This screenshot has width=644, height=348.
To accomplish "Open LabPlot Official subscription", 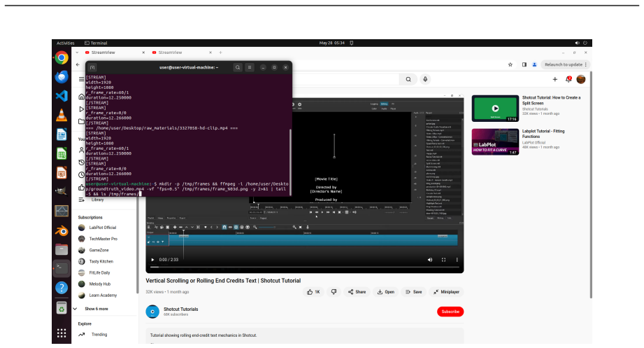I will point(103,228).
